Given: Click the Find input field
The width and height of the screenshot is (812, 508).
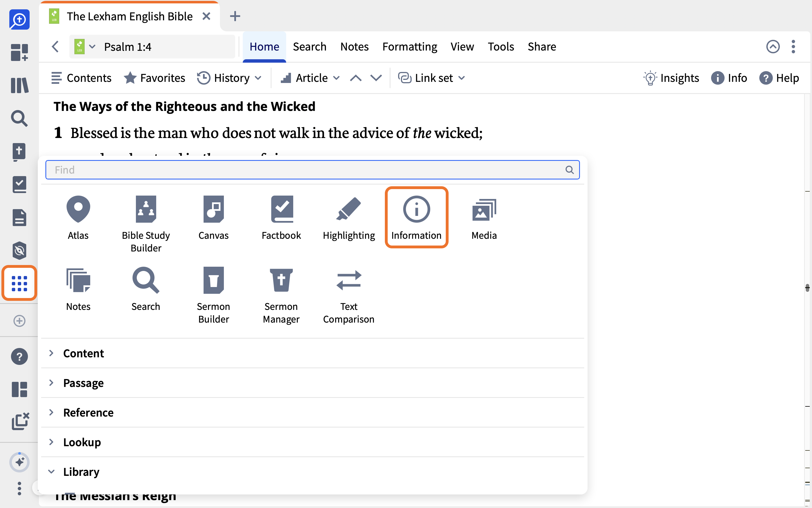Looking at the screenshot, I should (312, 170).
